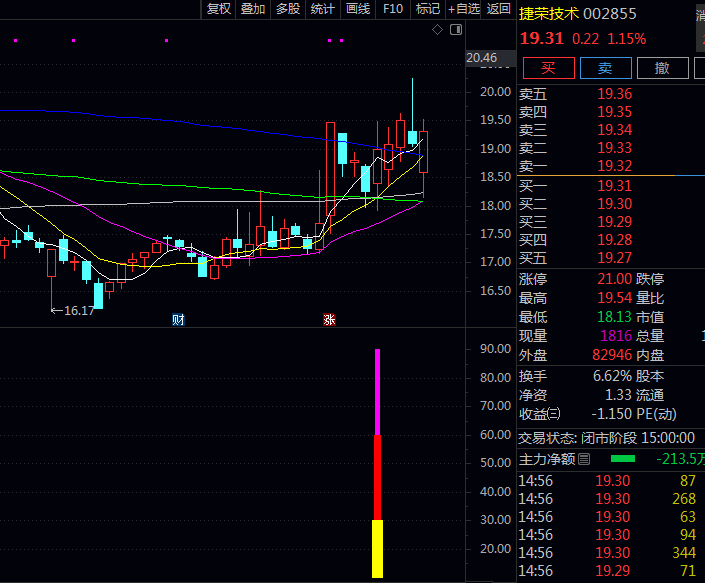The image size is (705, 583).
Task: Click the green 主力净额 net flow bar
Action: (x=623, y=459)
